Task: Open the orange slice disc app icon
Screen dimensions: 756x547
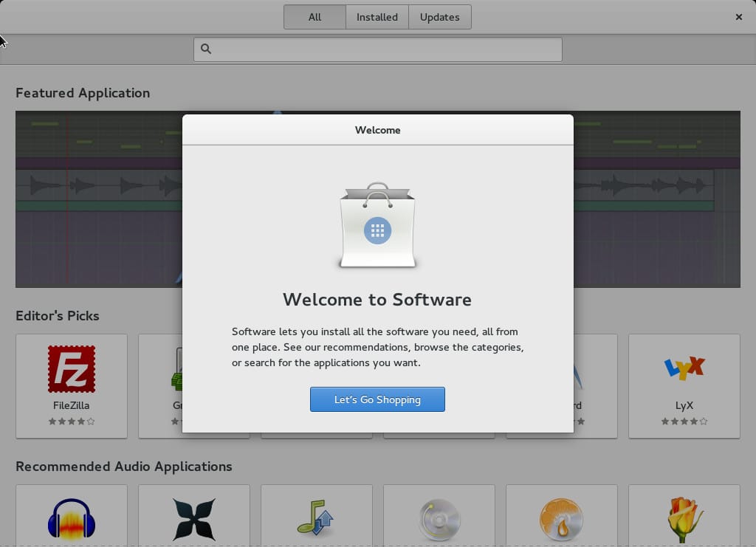Action: coord(561,520)
